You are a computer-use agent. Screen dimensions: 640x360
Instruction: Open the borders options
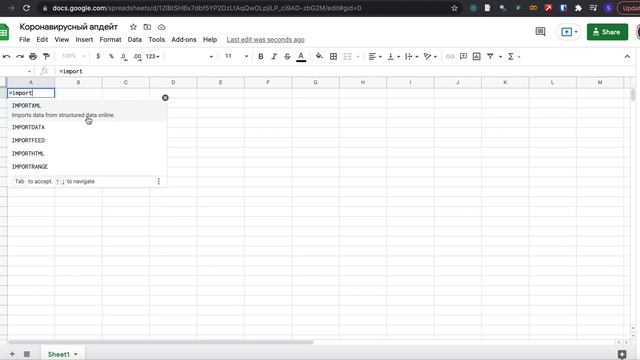point(333,56)
